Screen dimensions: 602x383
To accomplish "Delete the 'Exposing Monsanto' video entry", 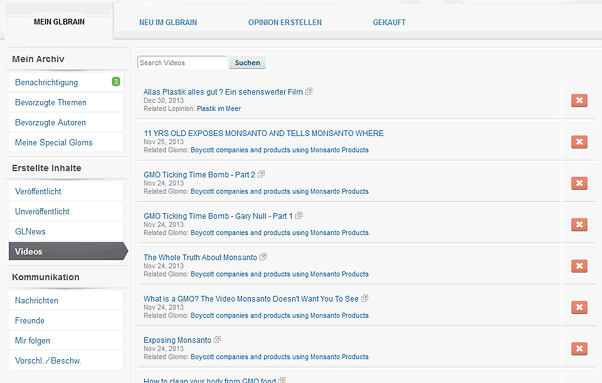I will [x=579, y=349].
